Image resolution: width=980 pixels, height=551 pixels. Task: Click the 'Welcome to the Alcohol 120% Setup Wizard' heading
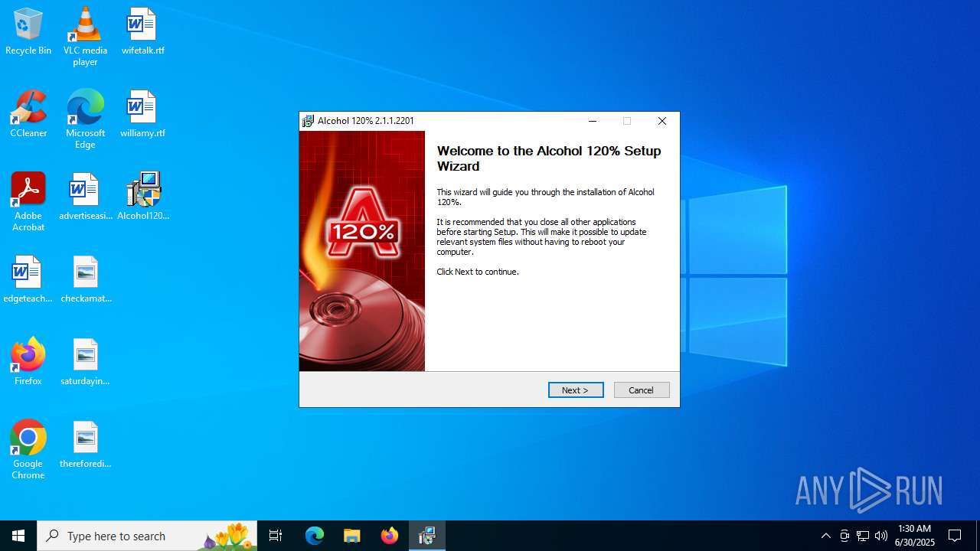click(549, 158)
